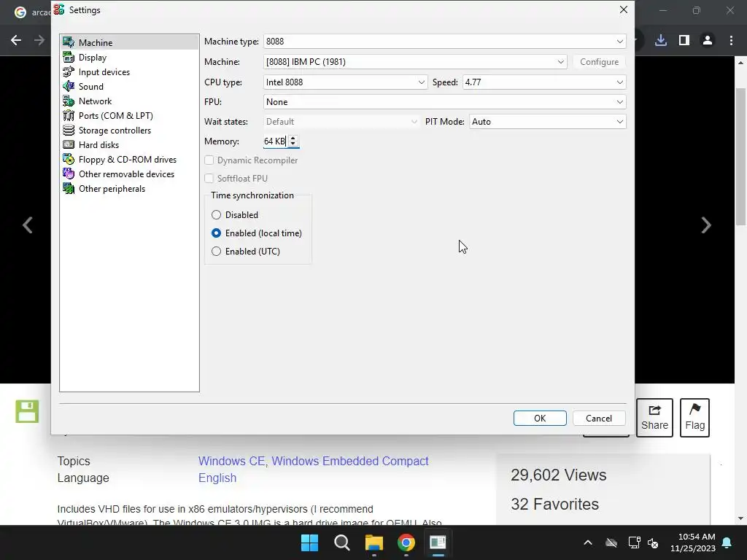Click the Display category icon
The height and width of the screenshot is (560, 747).
(x=69, y=57)
